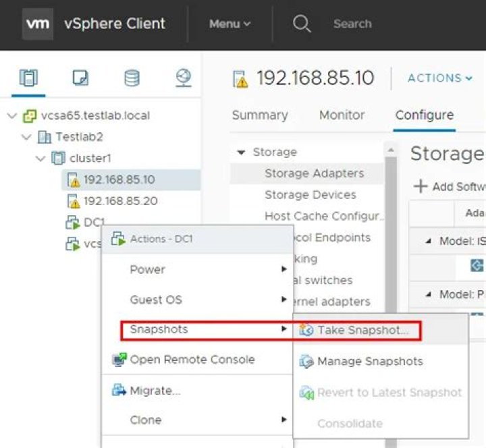Click the vm logo icon
486x448 pixels.
coord(38,24)
